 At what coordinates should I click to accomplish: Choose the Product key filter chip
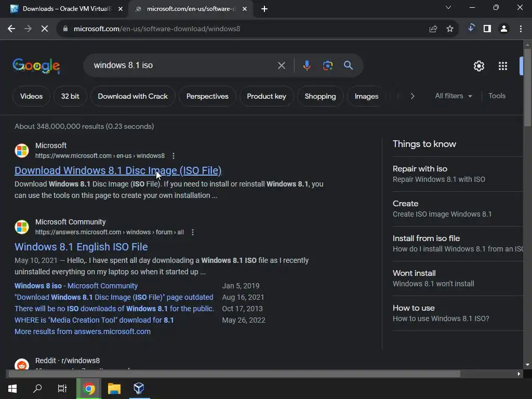tap(267, 96)
